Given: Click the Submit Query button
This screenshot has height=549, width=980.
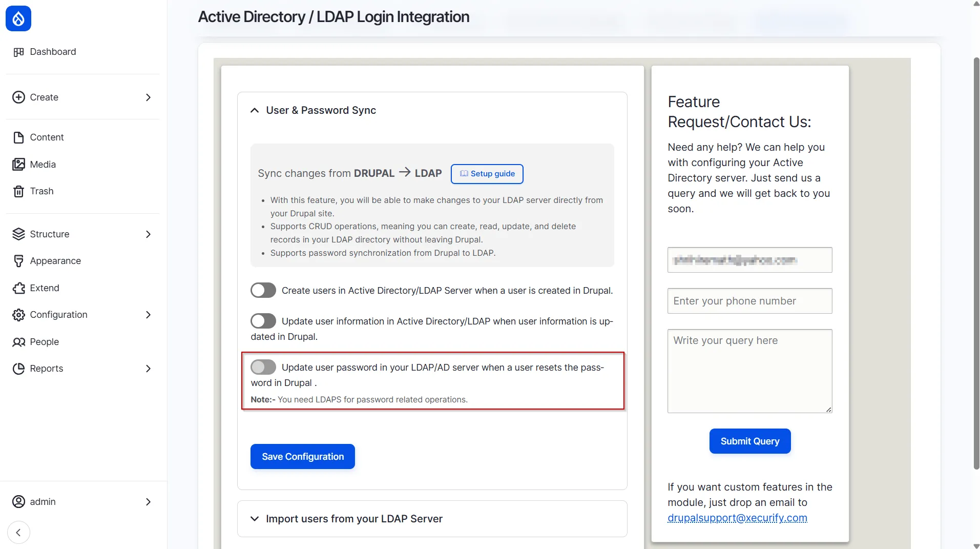Looking at the screenshot, I should [x=750, y=441].
